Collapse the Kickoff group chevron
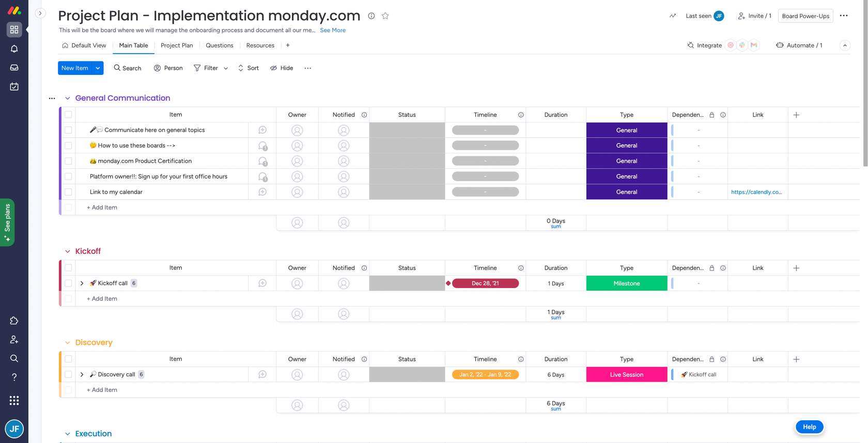This screenshot has width=868, height=443. [x=67, y=251]
